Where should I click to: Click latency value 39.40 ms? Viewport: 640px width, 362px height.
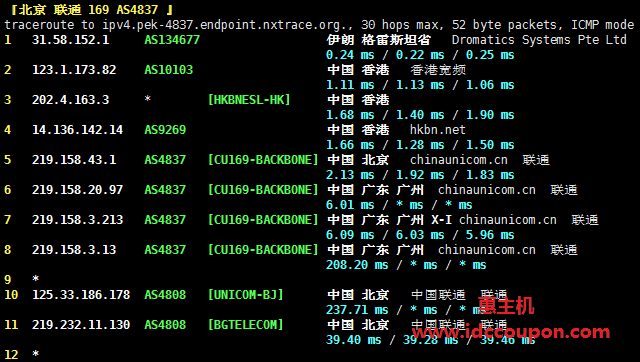click(353, 340)
